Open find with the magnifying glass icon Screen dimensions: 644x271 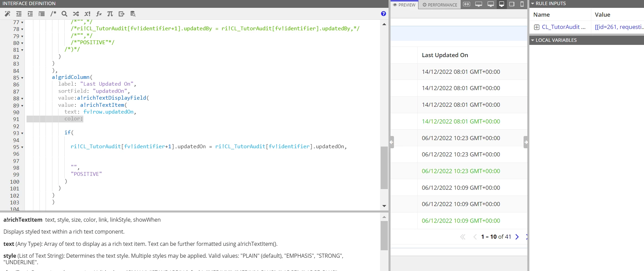point(64,14)
